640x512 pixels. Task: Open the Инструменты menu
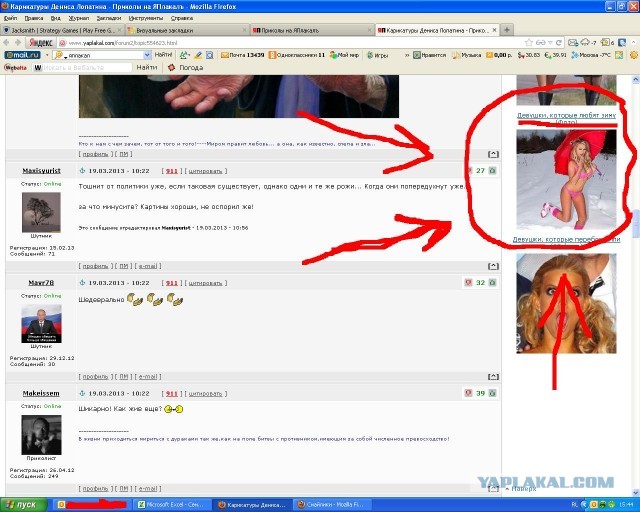coord(146,18)
